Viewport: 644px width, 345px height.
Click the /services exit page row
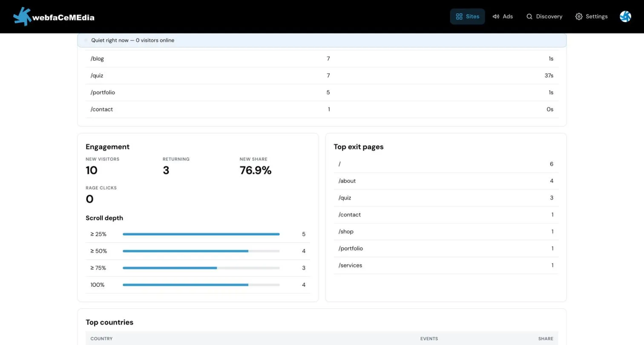click(446, 265)
